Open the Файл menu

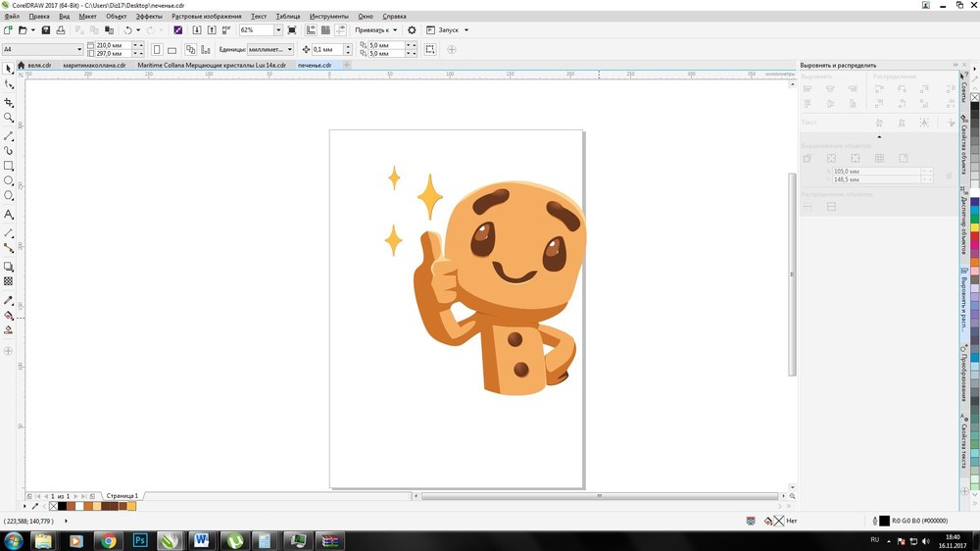[x=11, y=17]
